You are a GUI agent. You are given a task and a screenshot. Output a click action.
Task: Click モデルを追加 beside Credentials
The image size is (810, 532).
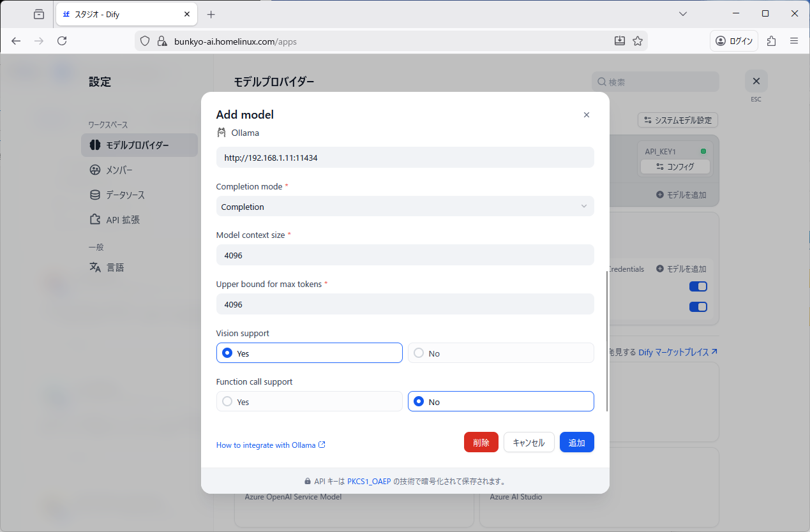[681, 269]
